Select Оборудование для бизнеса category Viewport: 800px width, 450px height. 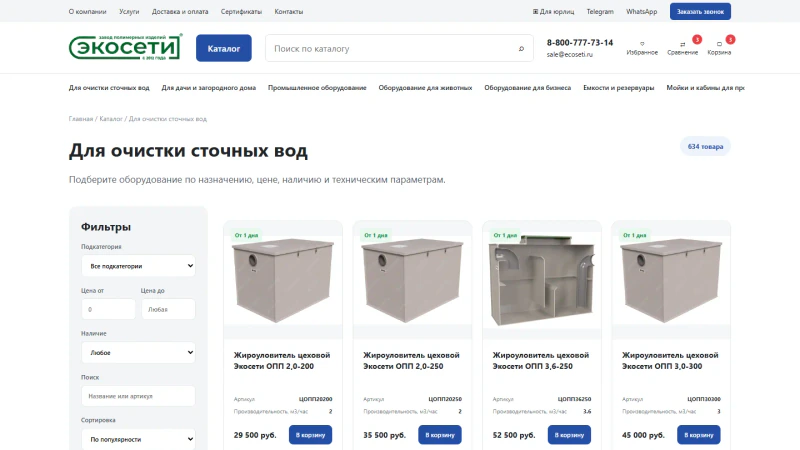pyautogui.click(x=528, y=88)
